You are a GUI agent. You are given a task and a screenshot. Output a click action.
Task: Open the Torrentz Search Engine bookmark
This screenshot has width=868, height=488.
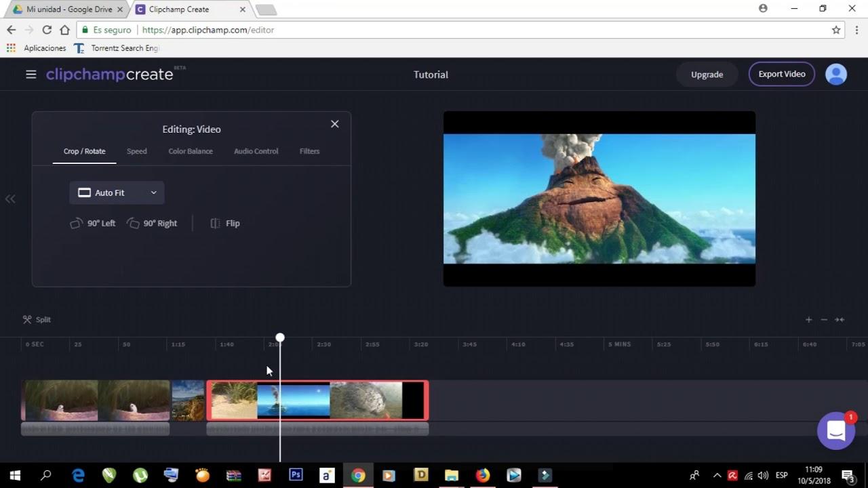tap(117, 48)
